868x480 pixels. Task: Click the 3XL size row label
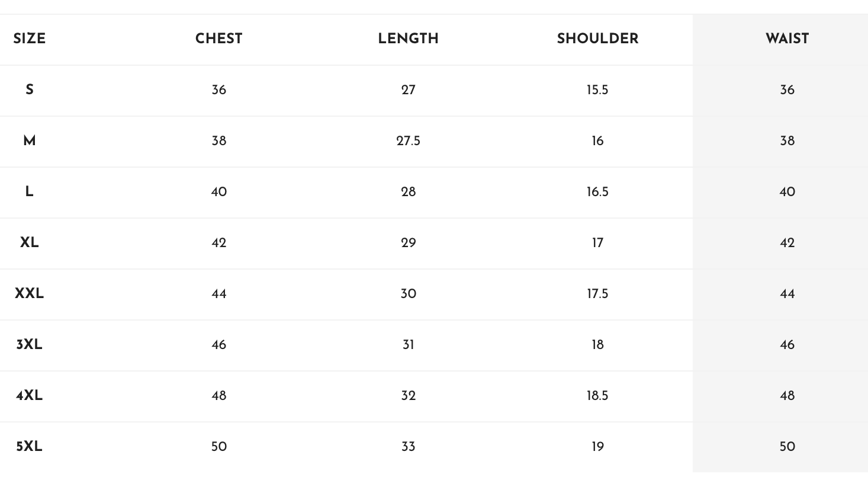point(29,345)
